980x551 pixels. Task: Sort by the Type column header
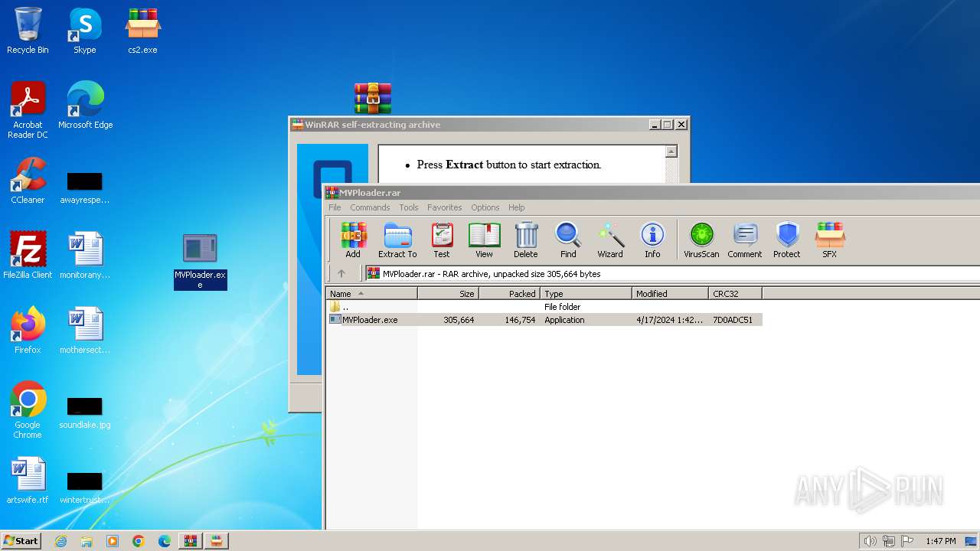tap(586, 293)
